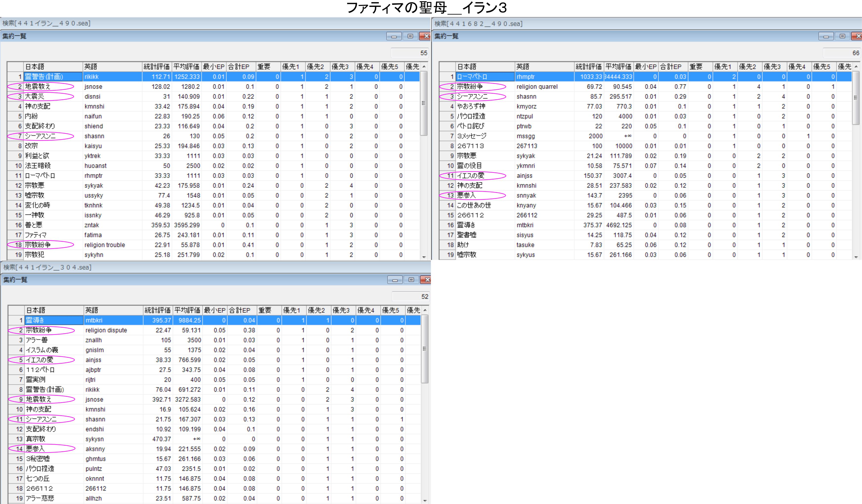Sort top-right table by 平均評価 column
Screen dimensions: 862x504
pyautogui.click(x=618, y=67)
